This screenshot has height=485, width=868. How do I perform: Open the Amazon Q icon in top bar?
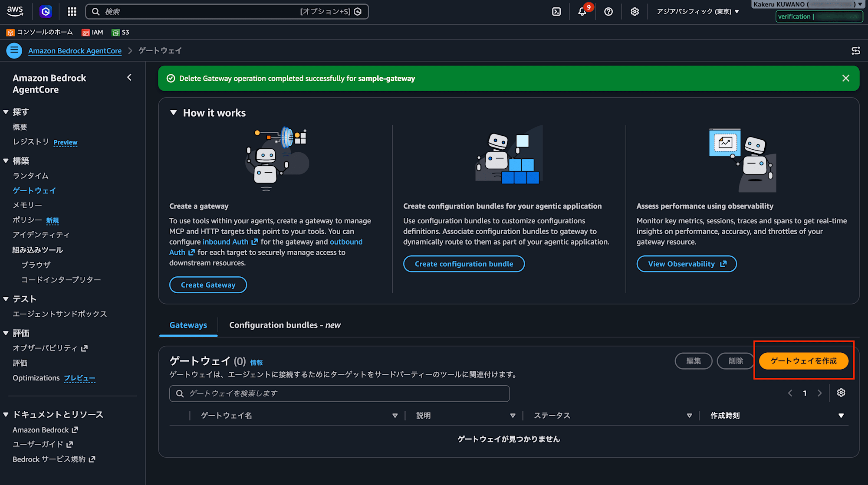tap(46, 12)
